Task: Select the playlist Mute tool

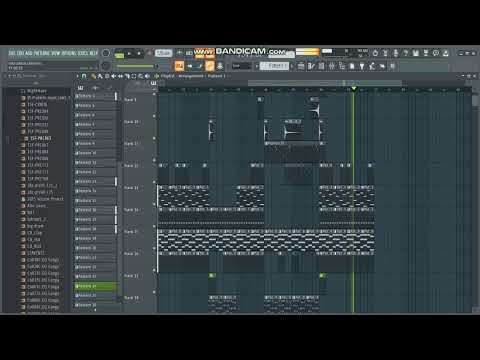Action: click(114, 76)
